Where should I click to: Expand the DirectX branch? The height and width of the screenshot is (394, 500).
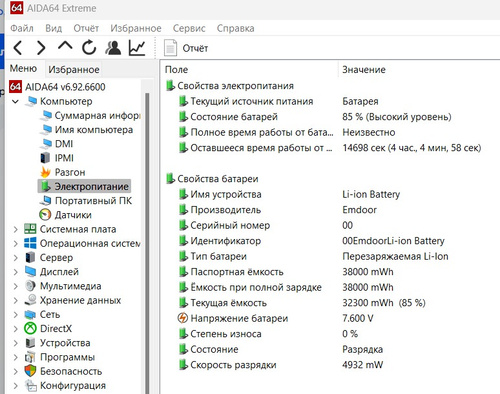click(15, 329)
